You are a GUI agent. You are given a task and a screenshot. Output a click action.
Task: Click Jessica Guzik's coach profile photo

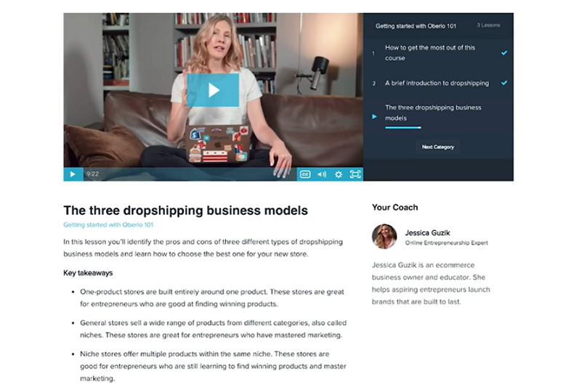[x=384, y=236]
